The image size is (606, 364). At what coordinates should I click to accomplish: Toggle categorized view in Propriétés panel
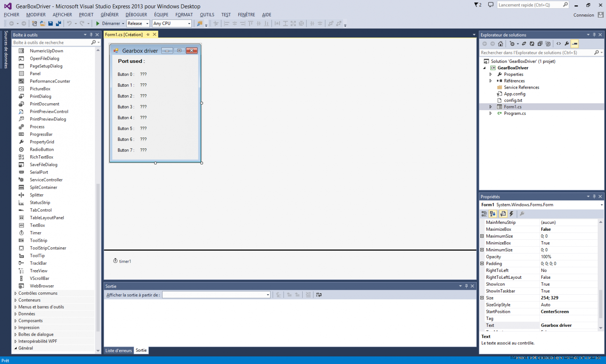point(484,214)
